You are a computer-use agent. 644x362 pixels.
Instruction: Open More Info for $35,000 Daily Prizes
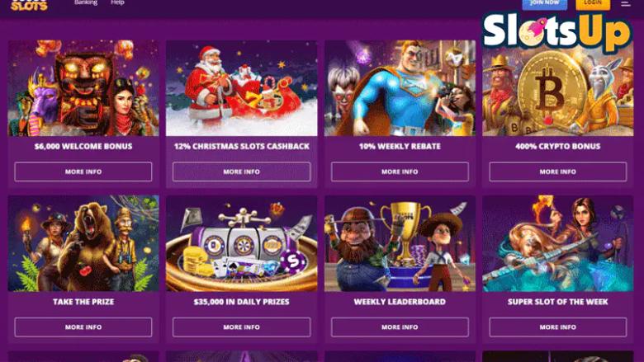click(x=241, y=327)
